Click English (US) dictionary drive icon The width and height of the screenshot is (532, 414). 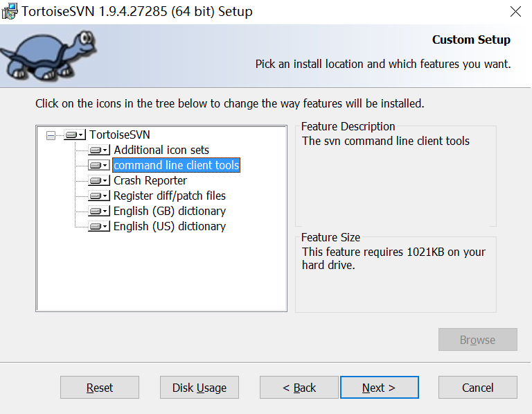coord(99,226)
